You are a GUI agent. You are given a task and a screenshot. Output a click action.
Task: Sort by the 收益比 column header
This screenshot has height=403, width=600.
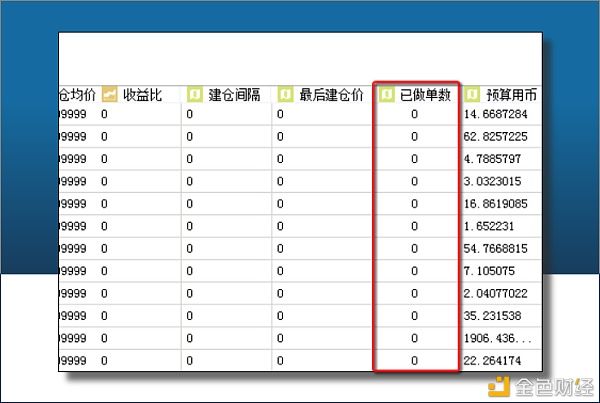141,95
